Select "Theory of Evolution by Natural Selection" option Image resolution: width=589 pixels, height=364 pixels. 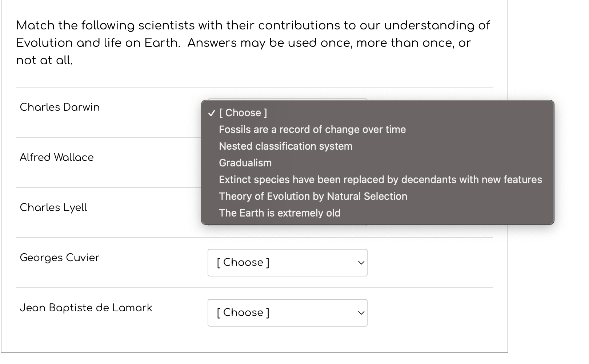pyautogui.click(x=313, y=196)
